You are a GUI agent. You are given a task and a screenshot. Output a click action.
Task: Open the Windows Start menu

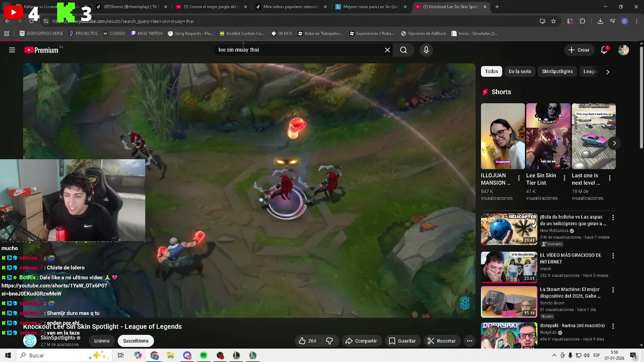[x=8, y=355]
